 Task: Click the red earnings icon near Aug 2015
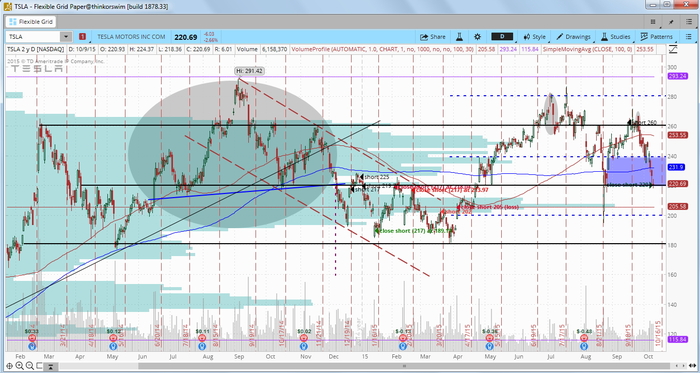tap(584, 339)
